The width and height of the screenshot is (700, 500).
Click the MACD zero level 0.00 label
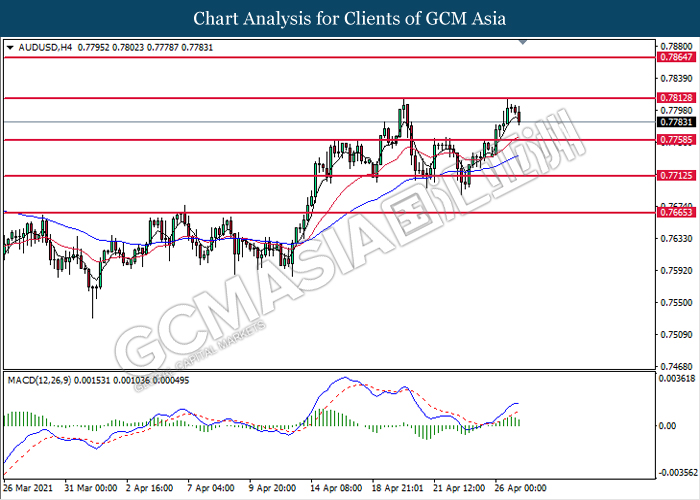(667, 426)
